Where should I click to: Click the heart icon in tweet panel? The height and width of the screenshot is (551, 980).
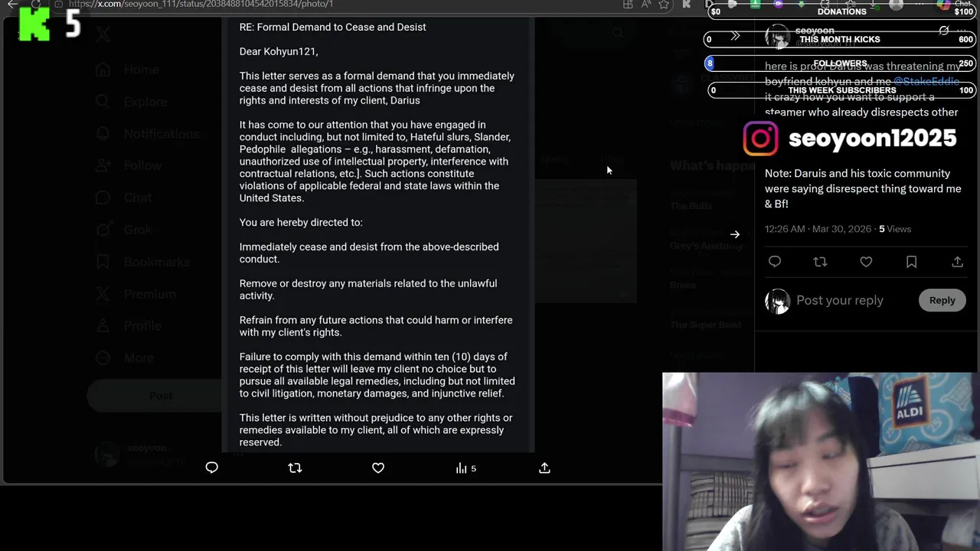click(866, 262)
